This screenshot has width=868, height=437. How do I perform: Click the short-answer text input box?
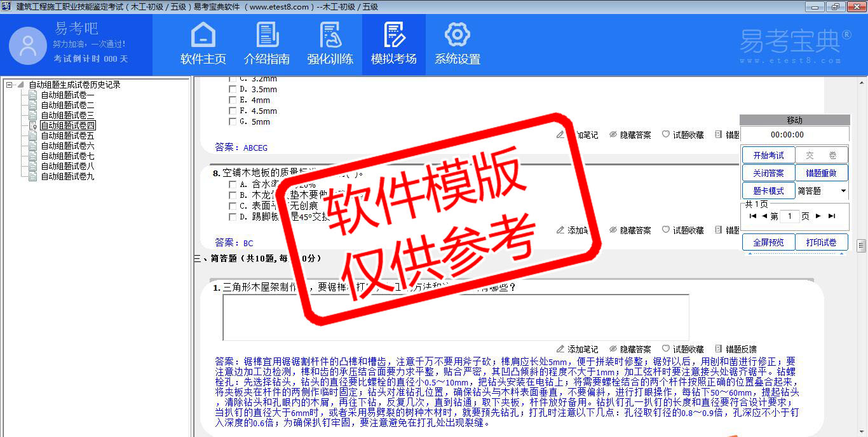455,317
